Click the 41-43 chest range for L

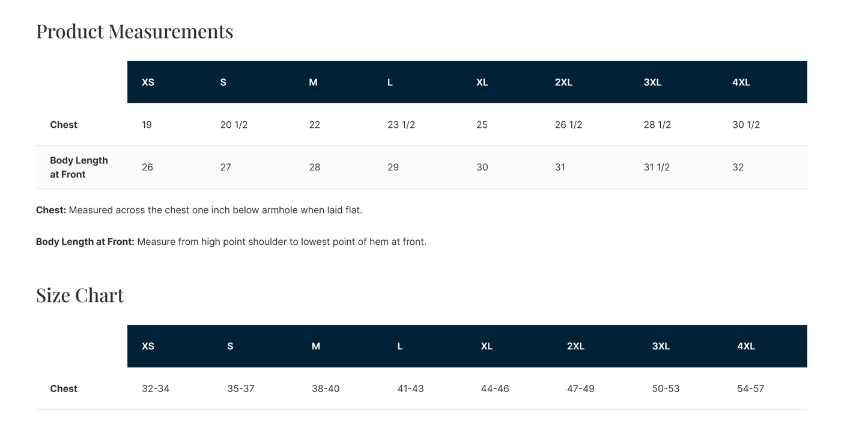pyautogui.click(x=410, y=389)
